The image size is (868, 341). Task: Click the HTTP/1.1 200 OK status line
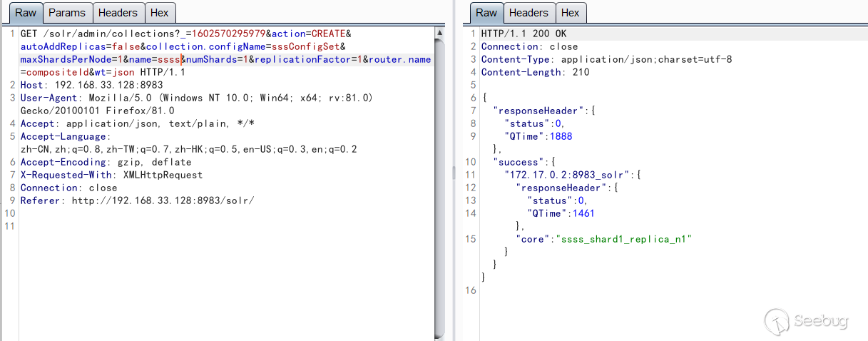524,34
